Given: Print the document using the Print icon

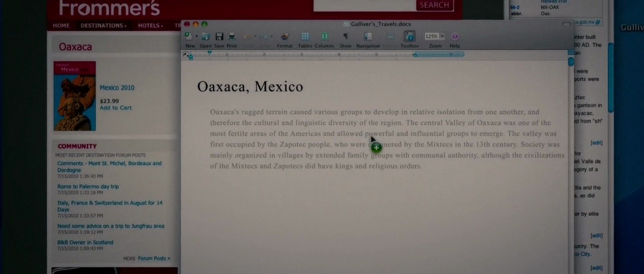Looking at the screenshot, I should pyautogui.click(x=232, y=36).
